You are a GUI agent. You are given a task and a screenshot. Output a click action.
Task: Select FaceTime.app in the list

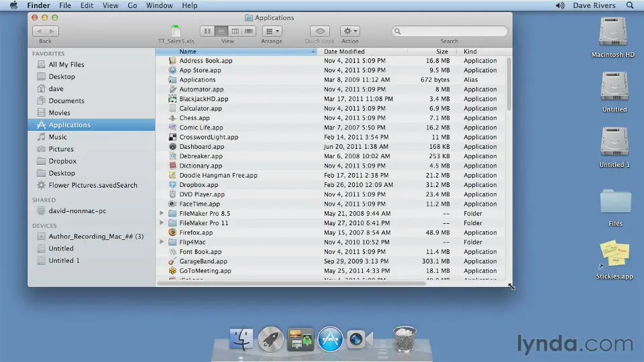[x=199, y=204]
